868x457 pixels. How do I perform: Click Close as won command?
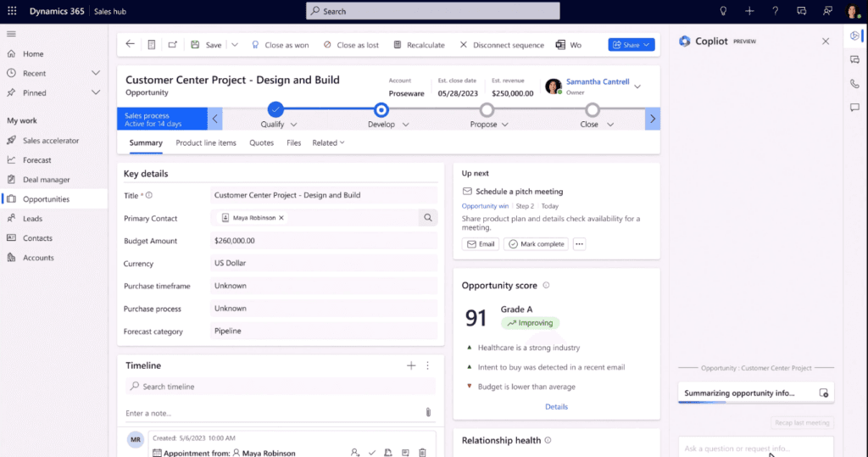[280, 45]
